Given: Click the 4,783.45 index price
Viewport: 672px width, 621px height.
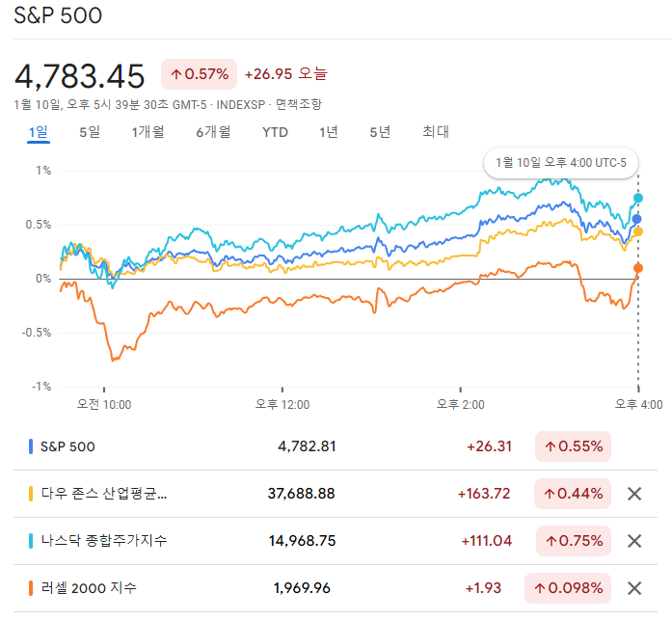Looking at the screenshot, I should (x=80, y=76).
